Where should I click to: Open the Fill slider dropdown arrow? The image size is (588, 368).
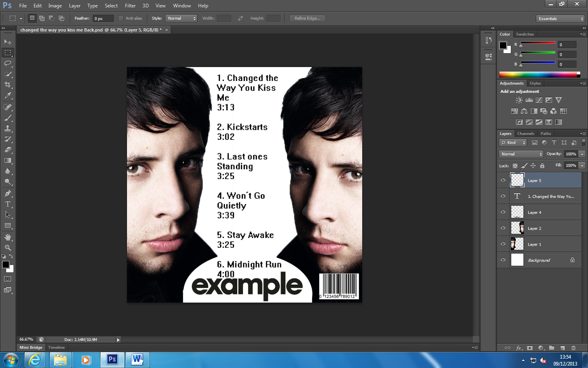[582, 166]
